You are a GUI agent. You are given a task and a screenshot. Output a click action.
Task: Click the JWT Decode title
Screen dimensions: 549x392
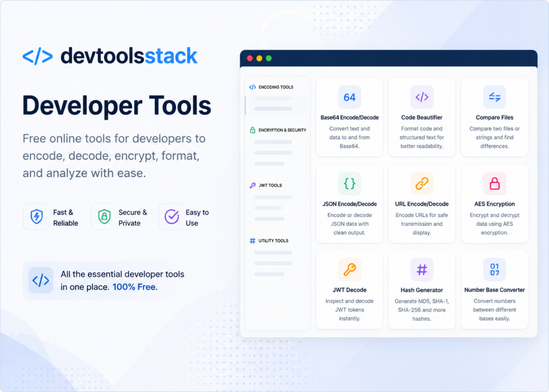point(350,290)
